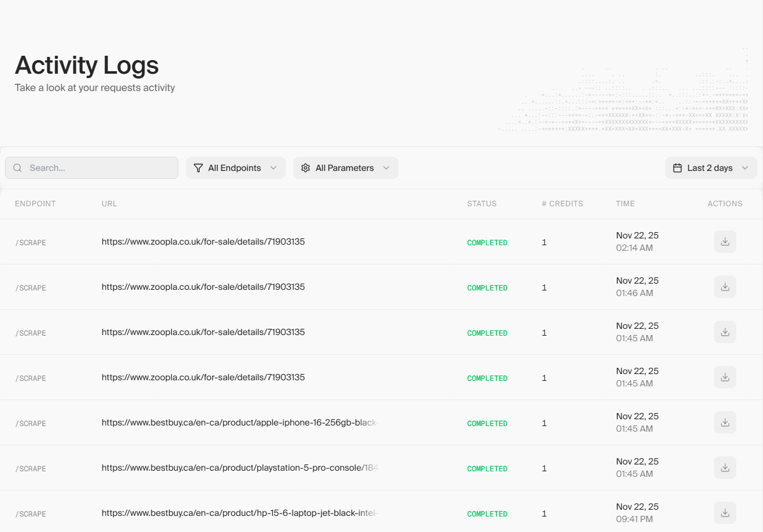Change the Last 2 days time range
The image size is (763, 532).
pos(711,167)
